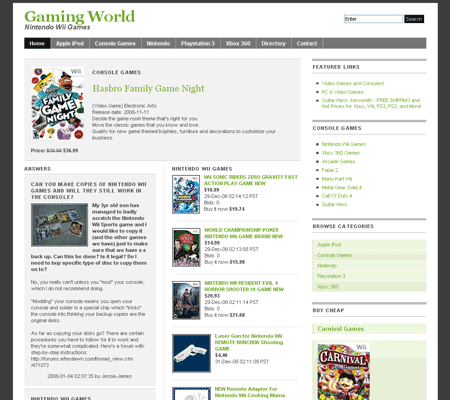The height and width of the screenshot is (400, 450).
Task: Click the Release date 2008-11-11 text
Action: [120, 112]
